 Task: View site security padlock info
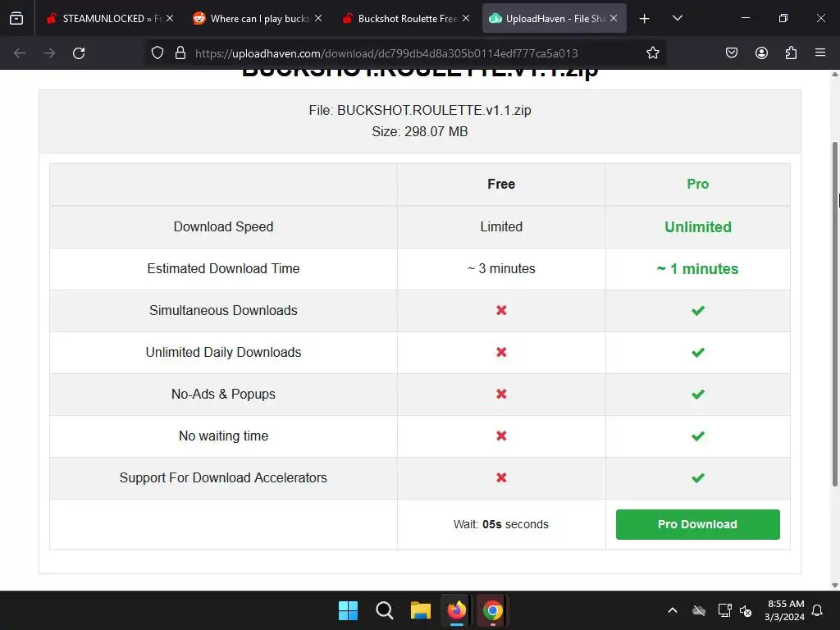tap(180, 53)
